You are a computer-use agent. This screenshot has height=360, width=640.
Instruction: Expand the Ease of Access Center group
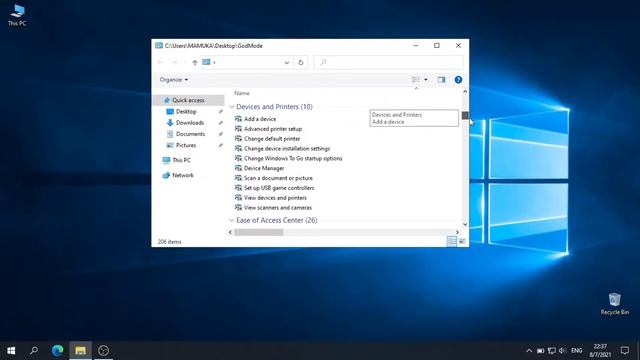[231, 220]
